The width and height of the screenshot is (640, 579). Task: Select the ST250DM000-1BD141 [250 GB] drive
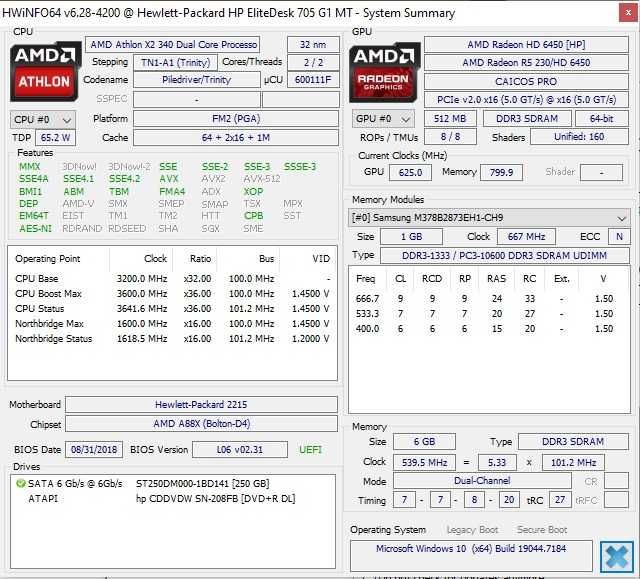click(202, 484)
